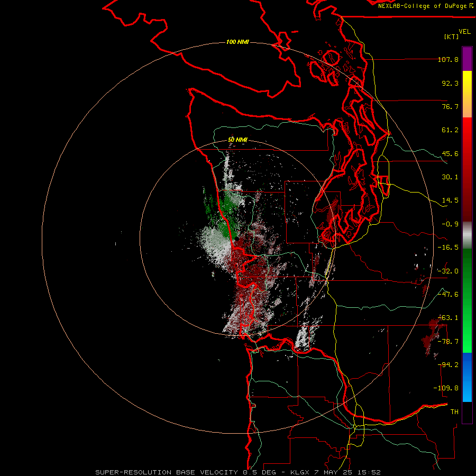Click the black KLGX radar site dot
Screen dimensions: 476x476
click(236, 239)
